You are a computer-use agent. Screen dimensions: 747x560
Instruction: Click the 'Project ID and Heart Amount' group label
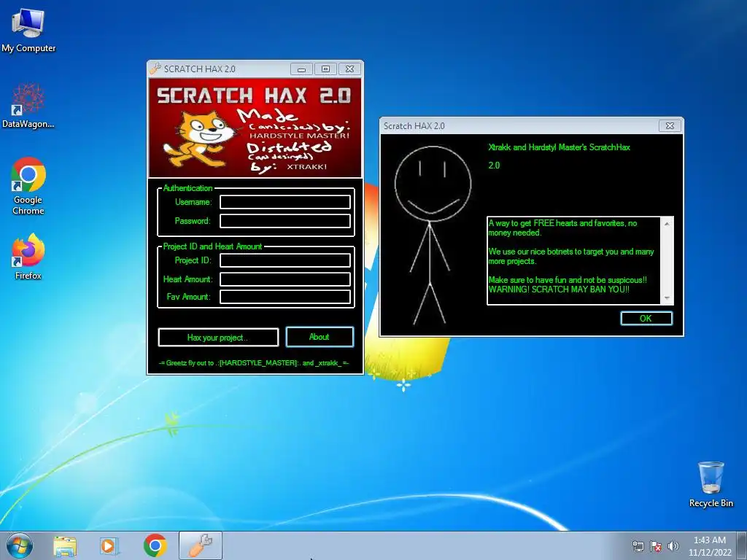click(212, 246)
